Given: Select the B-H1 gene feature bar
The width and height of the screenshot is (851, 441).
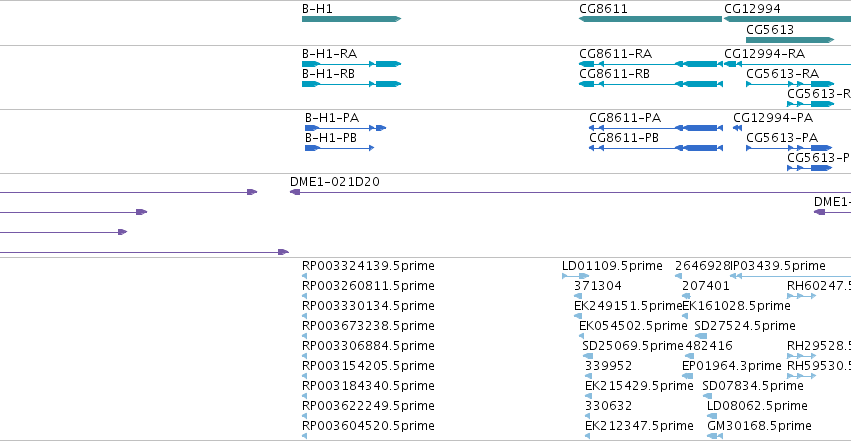Looking at the screenshot, I should click(x=351, y=19).
